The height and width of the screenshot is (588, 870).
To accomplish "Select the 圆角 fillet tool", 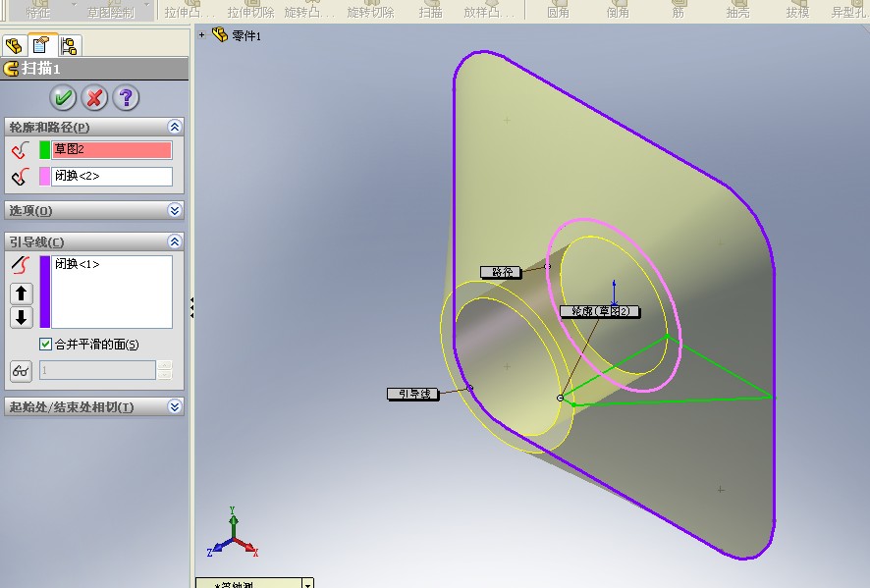I will pos(558,12).
